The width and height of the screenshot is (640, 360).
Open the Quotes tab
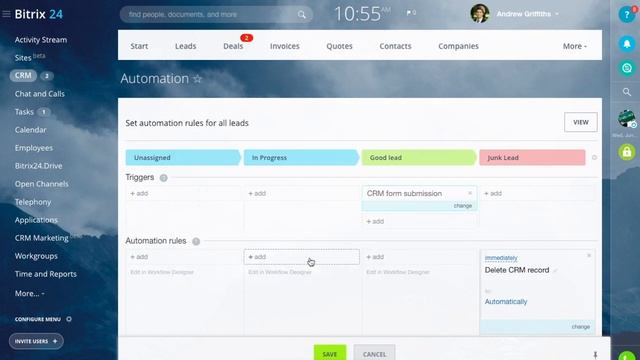pyautogui.click(x=339, y=46)
